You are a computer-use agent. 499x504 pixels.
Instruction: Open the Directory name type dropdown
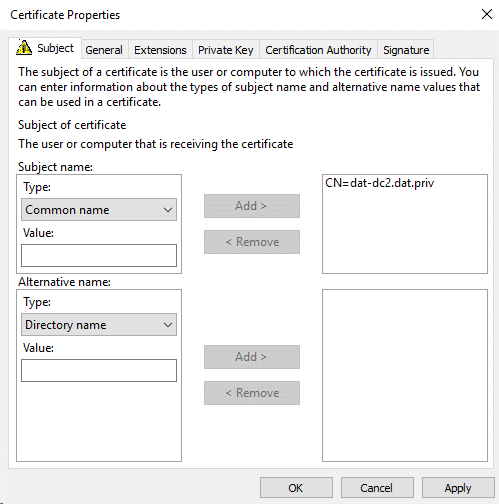click(99, 325)
